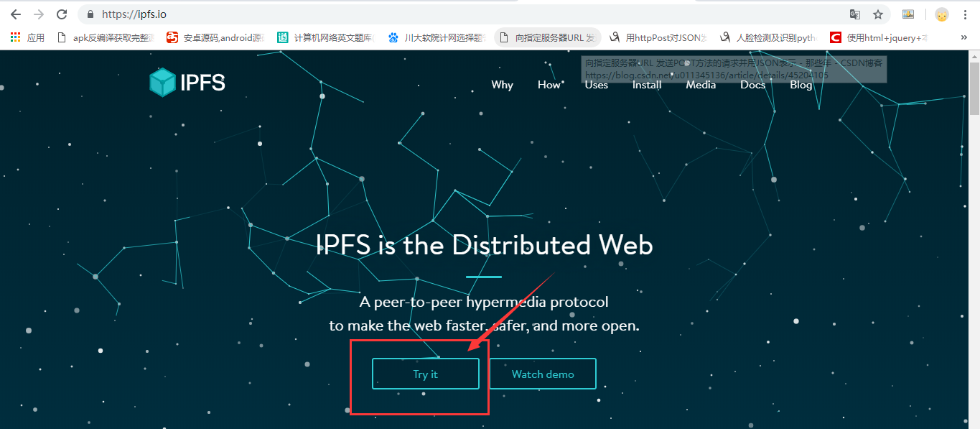Open the 安卓源码 bookmark
This screenshot has height=429, width=980.
[215, 37]
